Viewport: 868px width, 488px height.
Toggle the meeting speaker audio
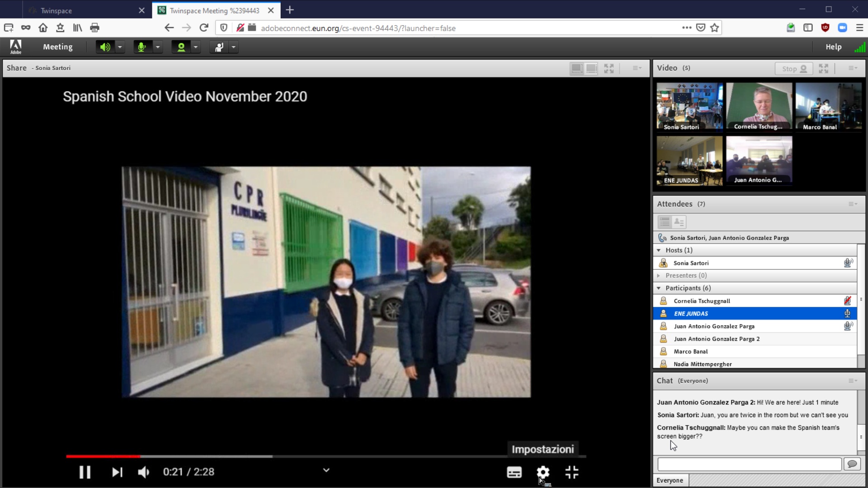click(105, 47)
